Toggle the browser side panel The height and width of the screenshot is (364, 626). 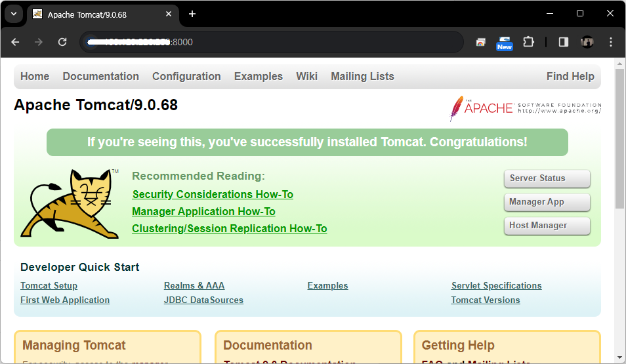pyautogui.click(x=563, y=42)
